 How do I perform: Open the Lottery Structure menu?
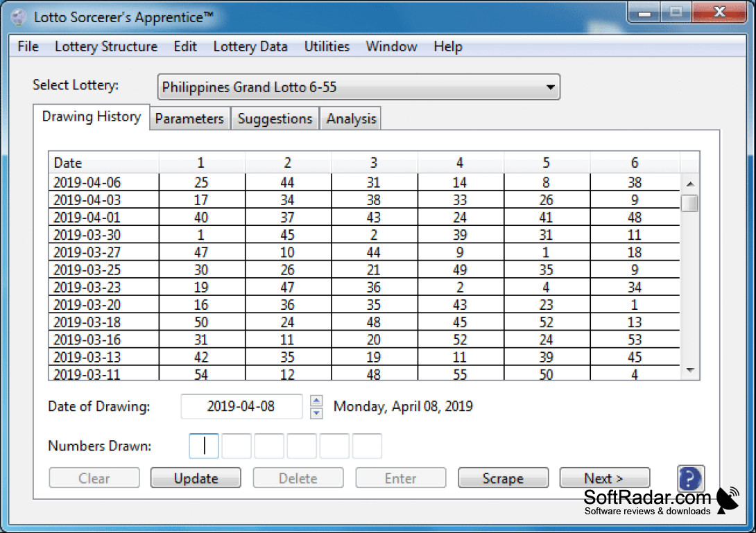(x=106, y=46)
